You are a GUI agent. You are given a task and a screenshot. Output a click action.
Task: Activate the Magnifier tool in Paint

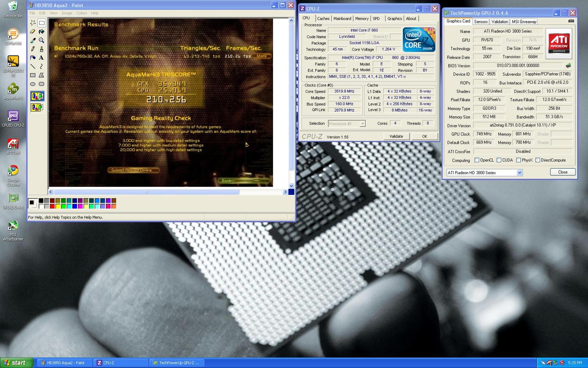[42, 40]
